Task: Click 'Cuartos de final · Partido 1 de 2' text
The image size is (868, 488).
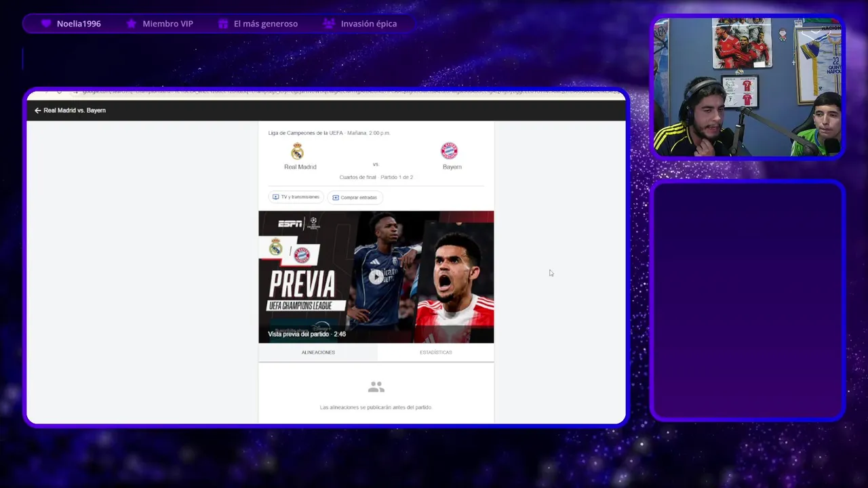Action: point(376,177)
